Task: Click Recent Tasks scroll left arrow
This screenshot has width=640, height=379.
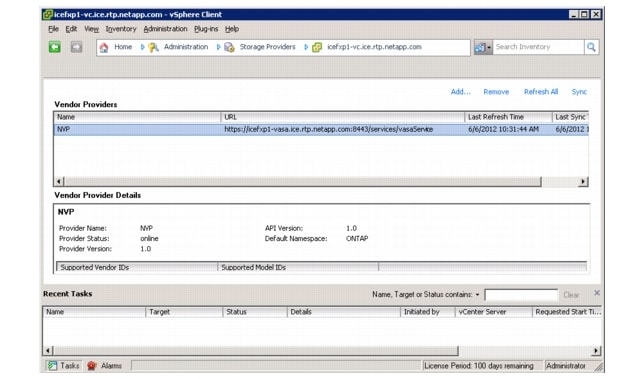Action: point(48,350)
